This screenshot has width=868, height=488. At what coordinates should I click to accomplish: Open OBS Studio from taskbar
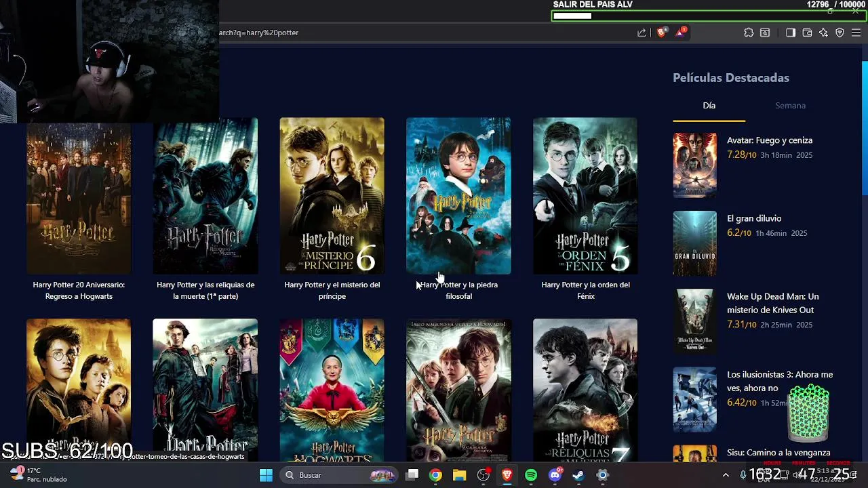tap(484, 475)
